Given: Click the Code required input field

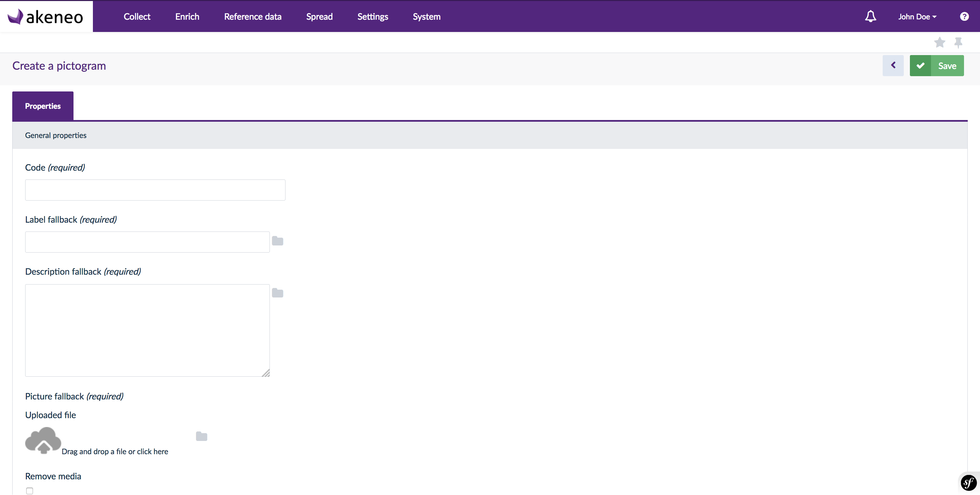Looking at the screenshot, I should pos(155,189).
